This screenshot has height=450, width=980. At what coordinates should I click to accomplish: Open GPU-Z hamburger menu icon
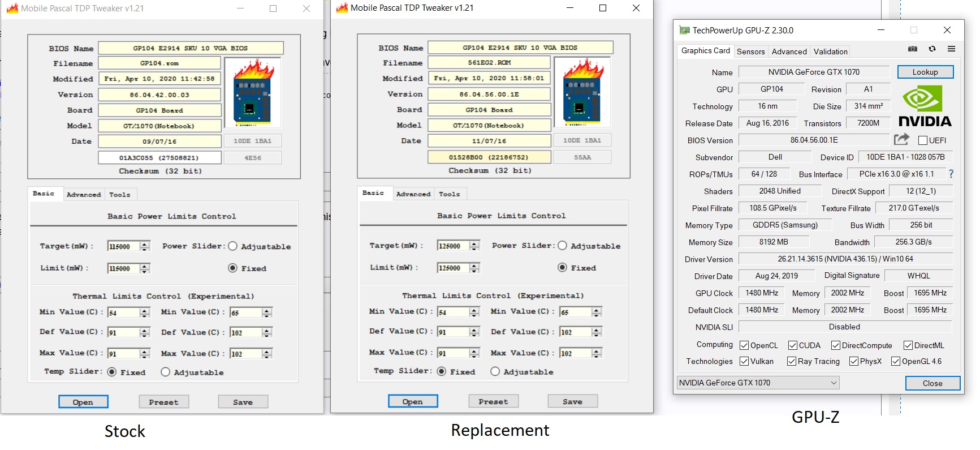[951, 49]
